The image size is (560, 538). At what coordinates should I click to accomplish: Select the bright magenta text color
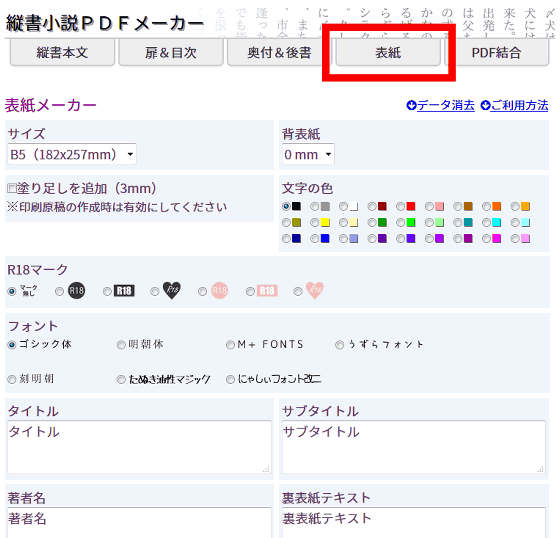tap(486, 238)
